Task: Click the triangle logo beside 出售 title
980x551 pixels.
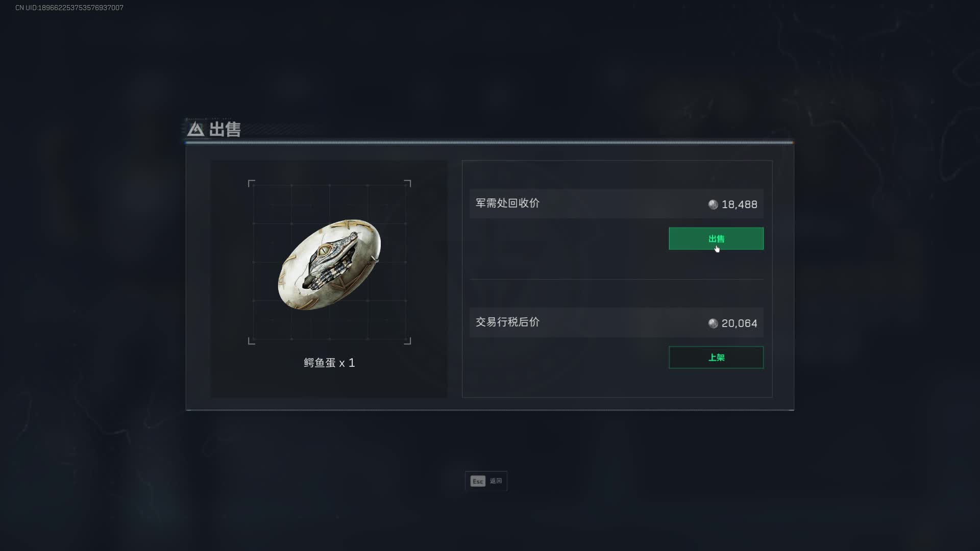Action: [x=195, y=129]
